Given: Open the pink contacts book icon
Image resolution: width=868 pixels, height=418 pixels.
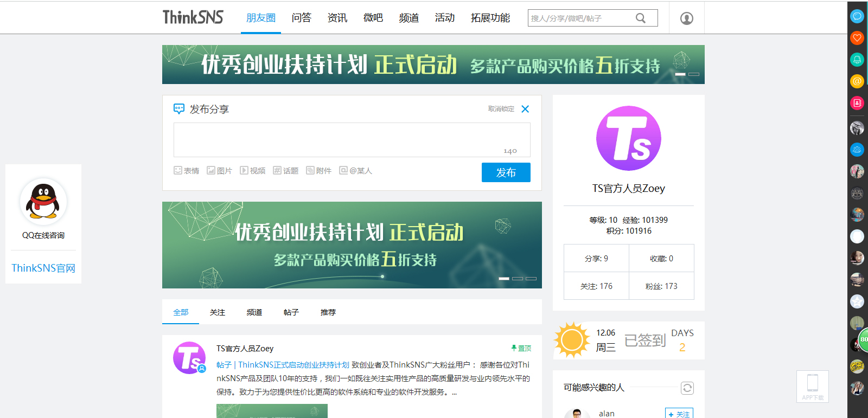Looking at the screenshot, I should [x=857, y=103].
